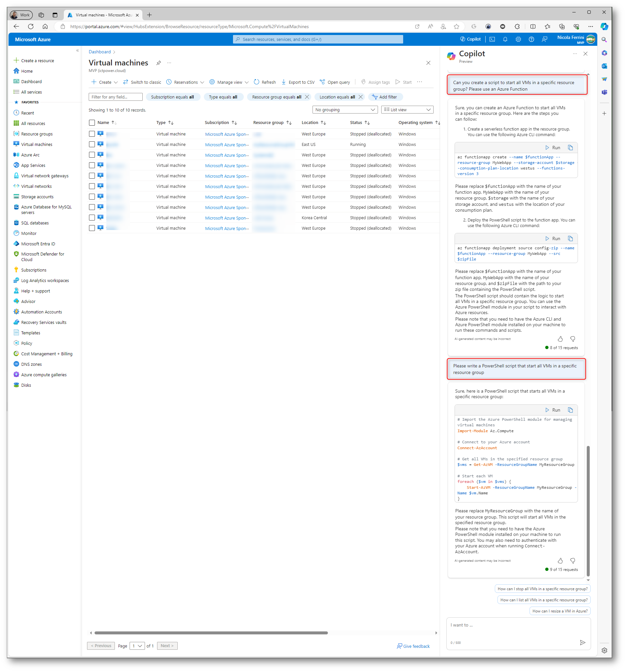The height and width of the screenshot is (672, 626).
Task: Expand the Manage view dropdown
Action: click(x=229, y=82)
